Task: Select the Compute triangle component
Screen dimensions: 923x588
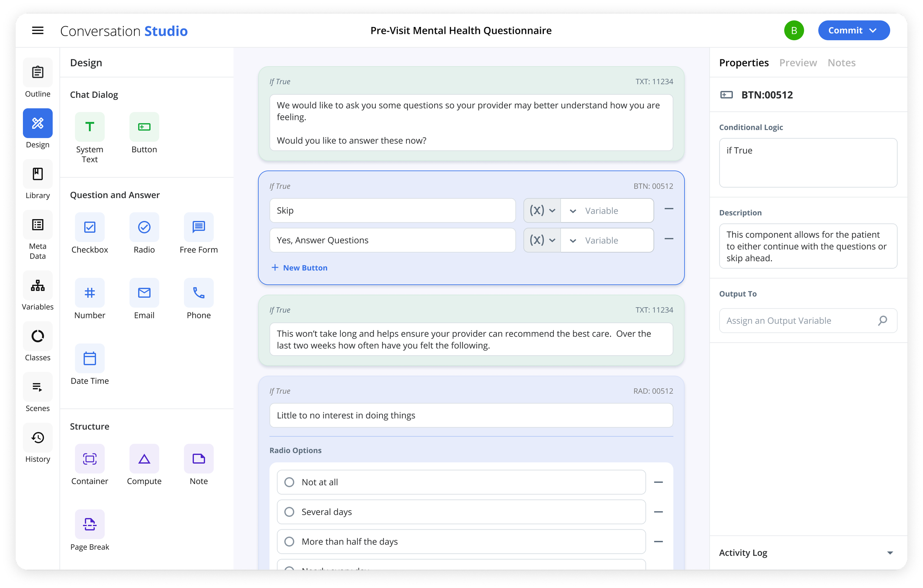Action: click(x=144, y=459)
